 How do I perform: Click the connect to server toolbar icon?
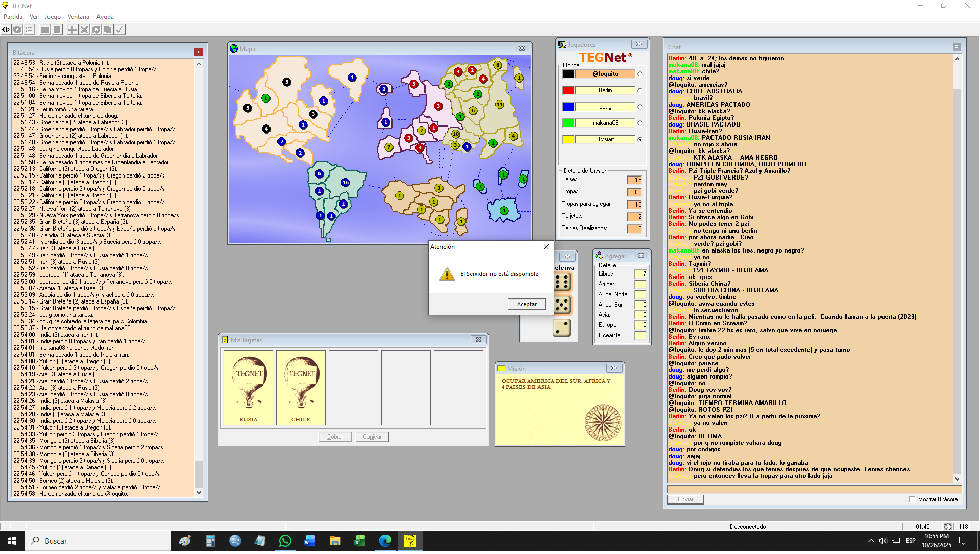[x=6, y=30]
